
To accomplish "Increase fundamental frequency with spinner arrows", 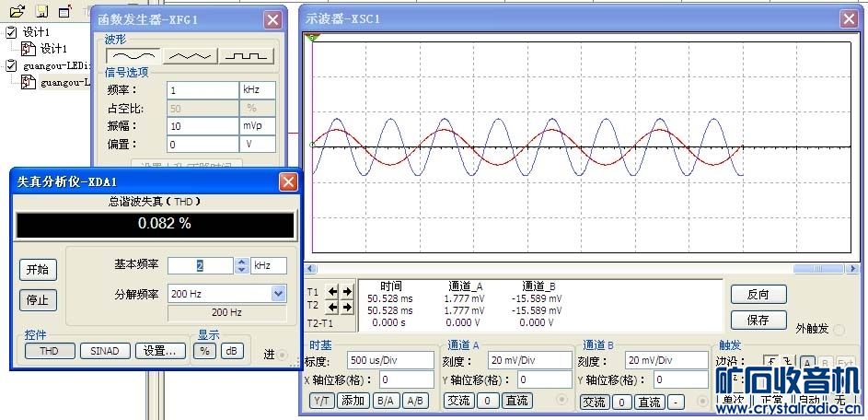I will pyautogui.click(x=242, y=262).
